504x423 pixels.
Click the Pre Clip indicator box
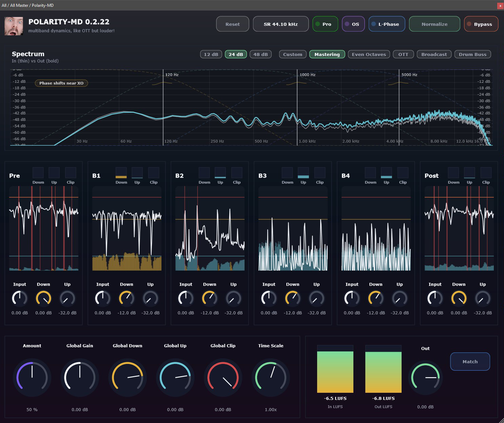click(x=71, y=172)
